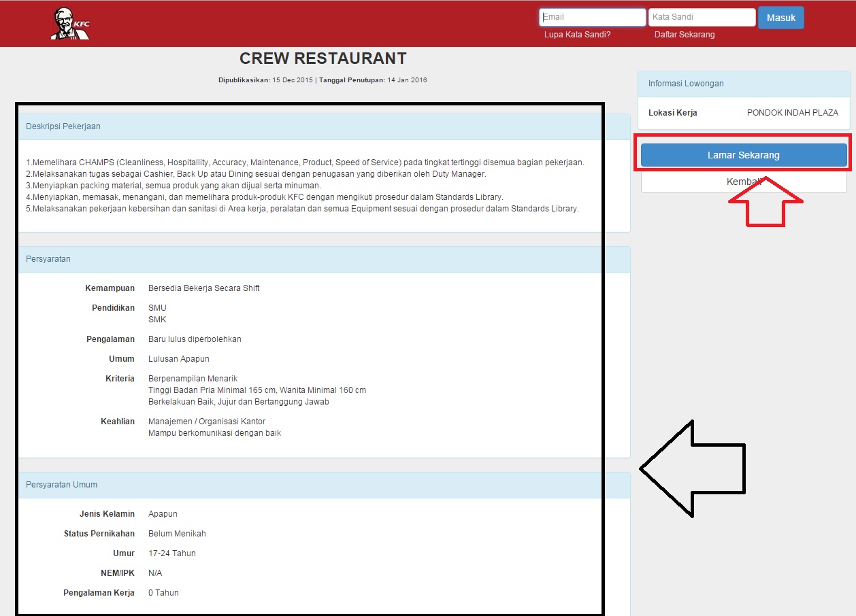Click the NEM/IPK label
This screenshot has width=856, height=616.
coord(118,573)
